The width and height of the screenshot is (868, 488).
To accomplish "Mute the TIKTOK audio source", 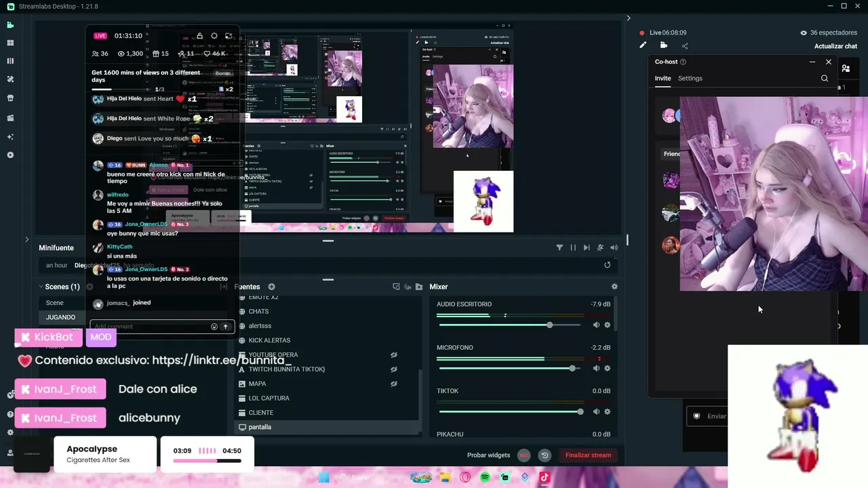I will (x=596, y=412).
